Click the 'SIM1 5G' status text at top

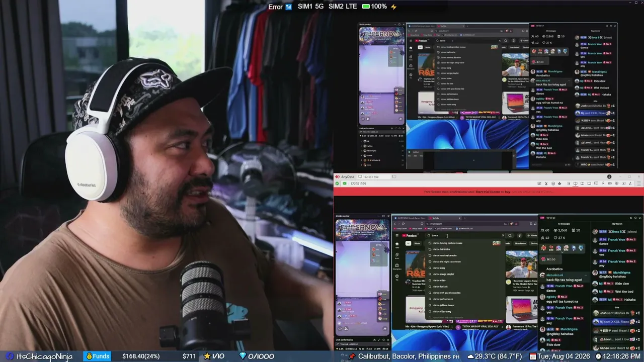311,7
